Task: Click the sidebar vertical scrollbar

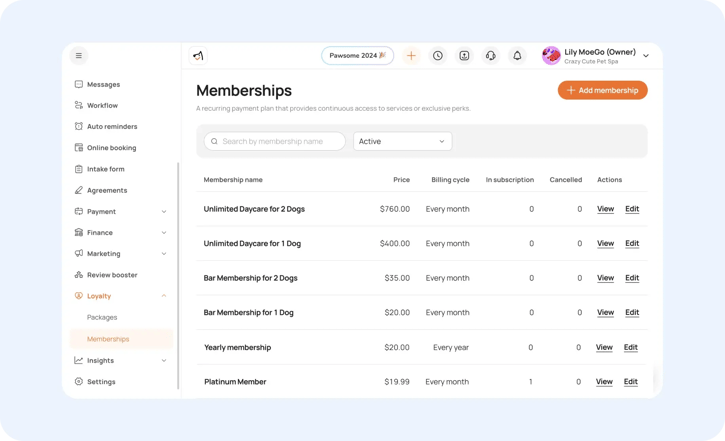Action: 178,276
